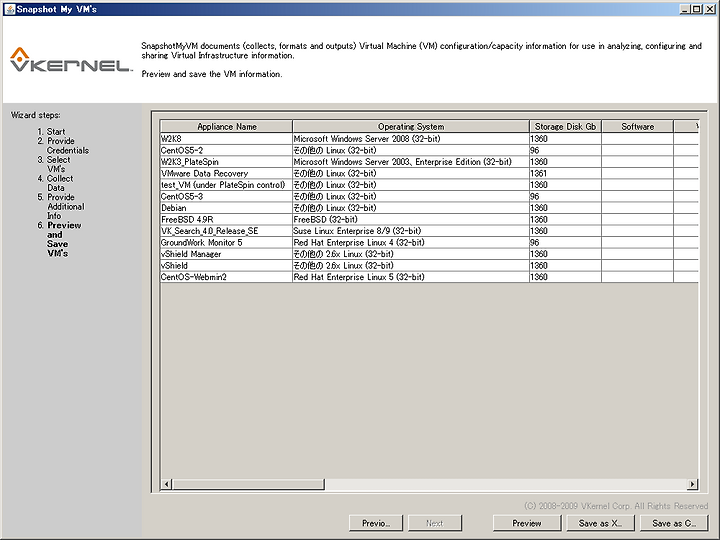
Task: Minimize the Snapshot My VM's window
Action: pos(685,9)
